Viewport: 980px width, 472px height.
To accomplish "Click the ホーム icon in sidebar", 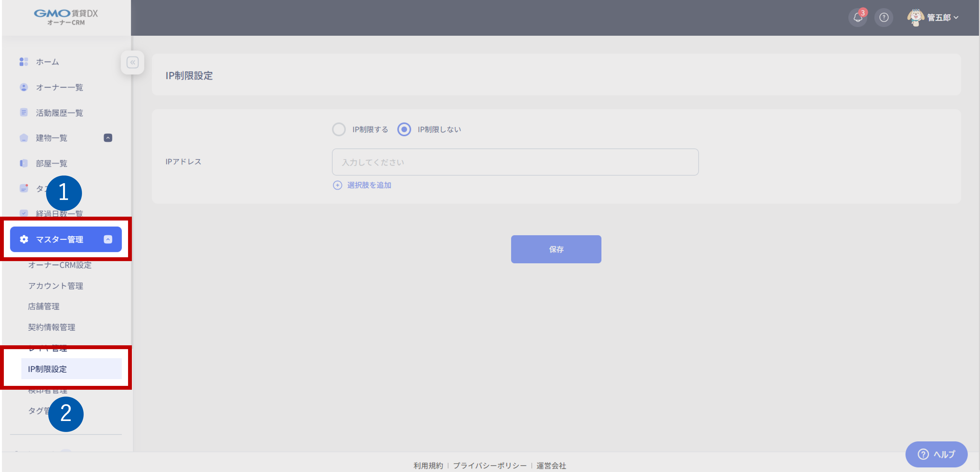I will tap(24, 62).
